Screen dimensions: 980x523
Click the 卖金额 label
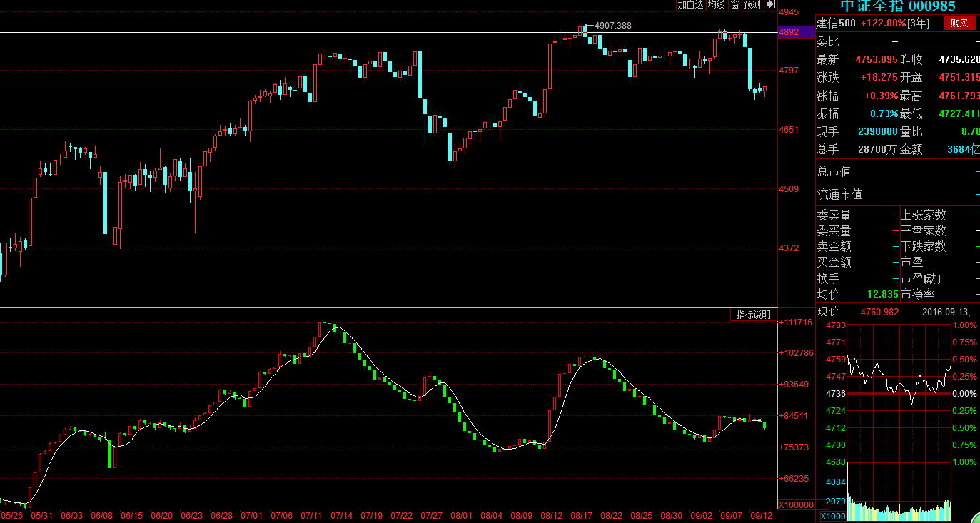click(834, 246)
